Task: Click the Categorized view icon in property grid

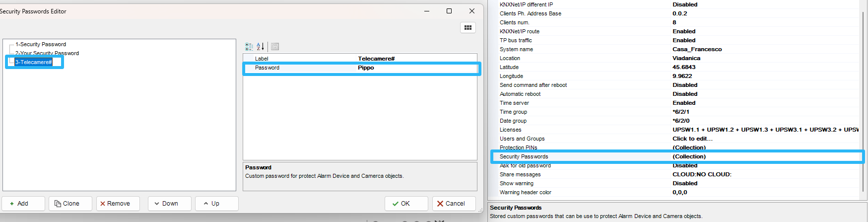Action: point(249,47)
